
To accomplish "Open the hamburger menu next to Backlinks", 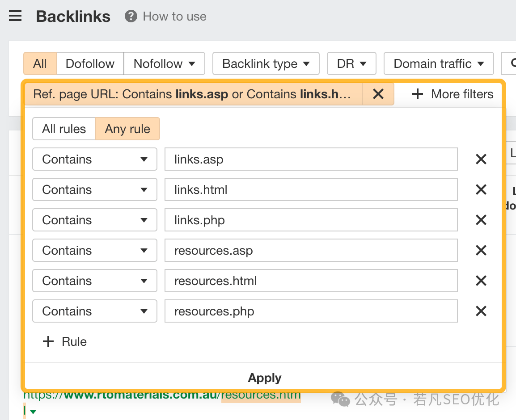I will click(15, 16).
